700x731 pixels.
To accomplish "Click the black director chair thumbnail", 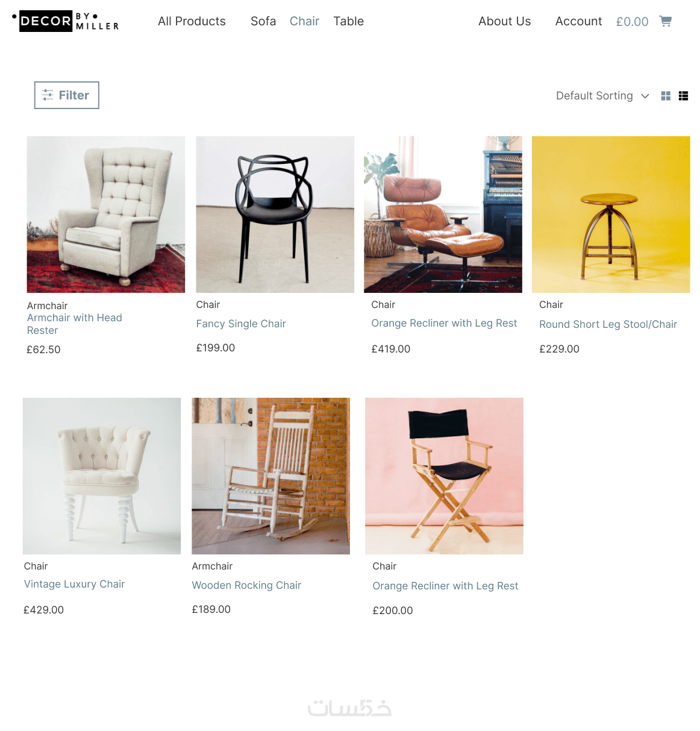I will [x=444, y=476].
